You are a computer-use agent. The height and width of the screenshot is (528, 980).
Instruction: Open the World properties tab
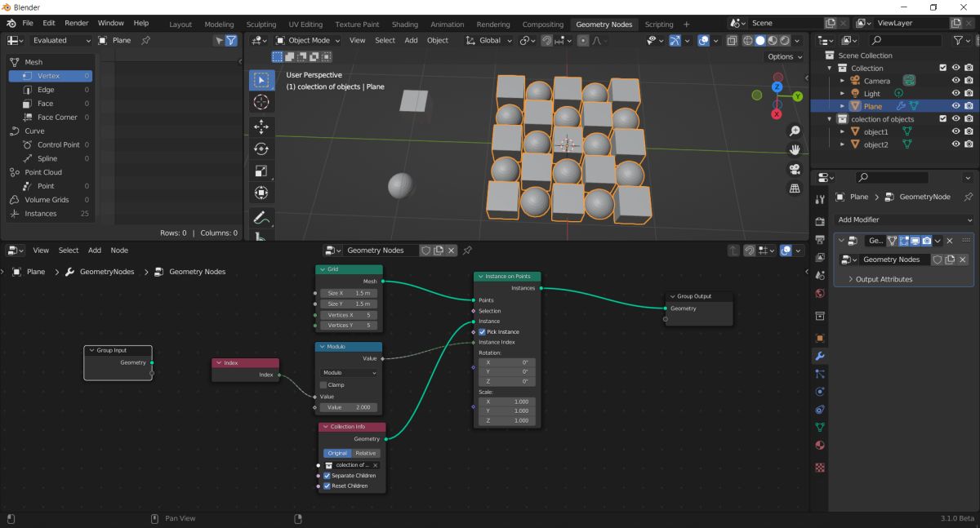pyautogui.click(x=820, y=293)
